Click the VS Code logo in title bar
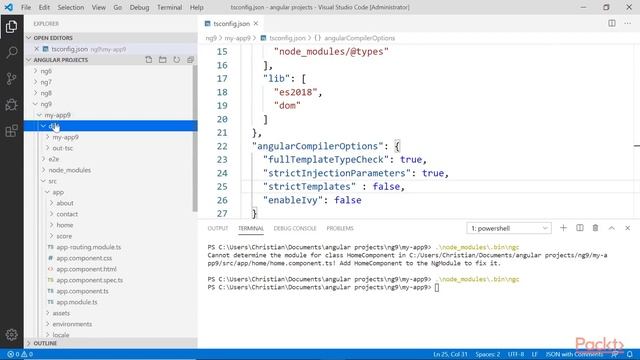Viewport: 640px width, 360px height. tap(9, 7)
